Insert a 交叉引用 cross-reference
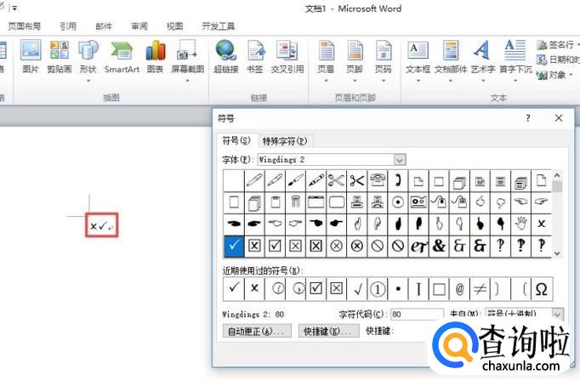The height and width of the screenshot is (392, 580). (287, 57)
